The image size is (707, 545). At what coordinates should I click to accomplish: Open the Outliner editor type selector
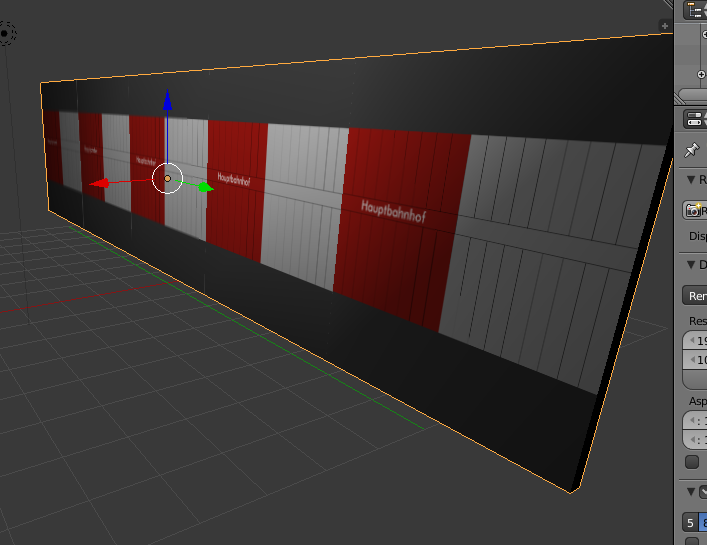click(x=695, y=10)
